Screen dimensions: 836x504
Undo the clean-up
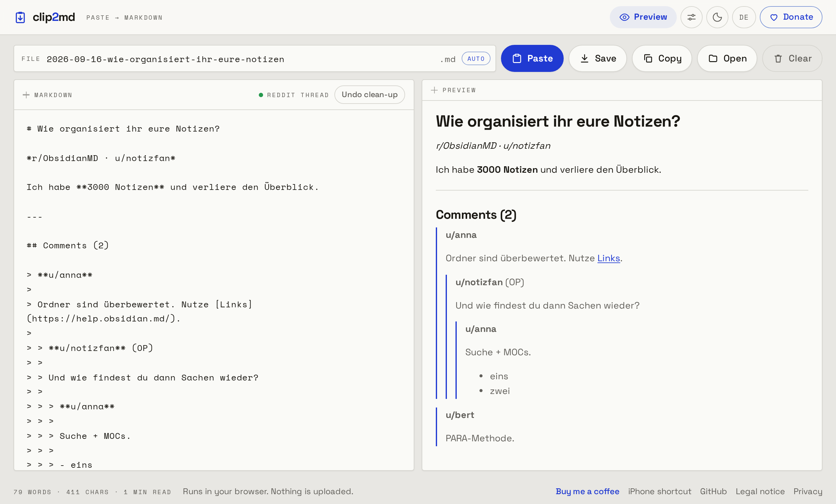point(369,95)
